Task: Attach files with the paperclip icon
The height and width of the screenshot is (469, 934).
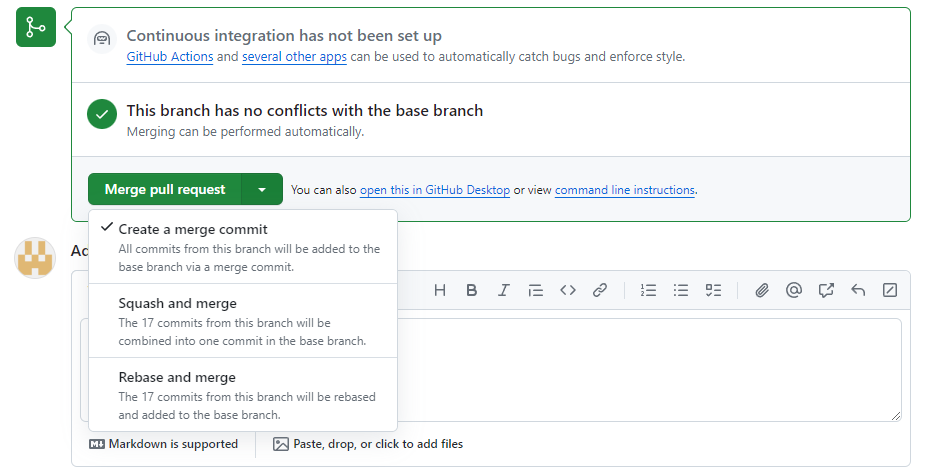Action: 762,290
